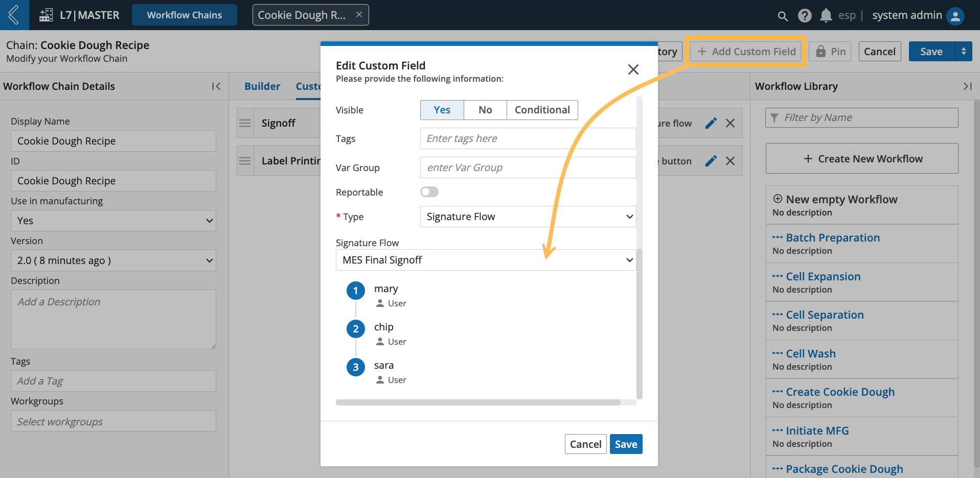Click Cancel in the page header

coord(880,52)
